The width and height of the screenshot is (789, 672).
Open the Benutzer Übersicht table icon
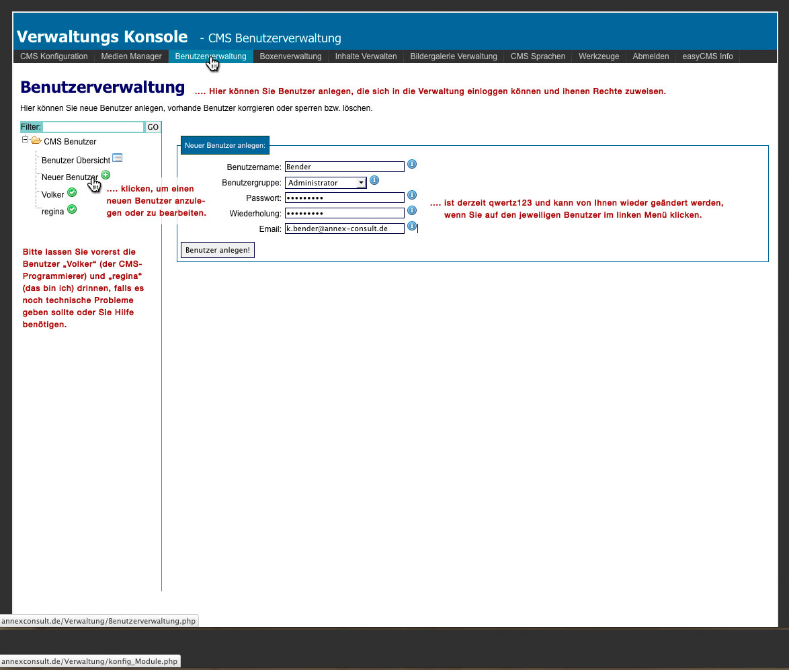[x=117, y=158]
